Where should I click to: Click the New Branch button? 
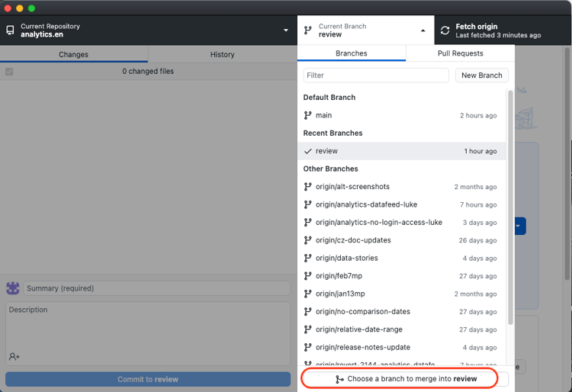point(481,76)
